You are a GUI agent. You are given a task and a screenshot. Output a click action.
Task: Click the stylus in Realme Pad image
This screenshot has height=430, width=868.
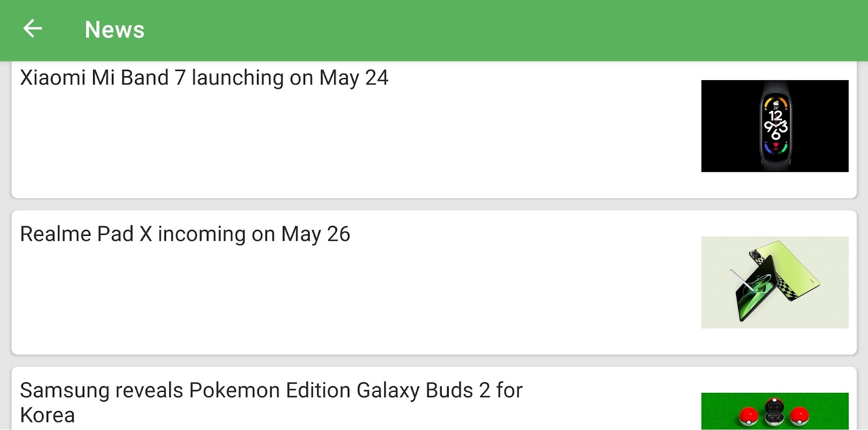[741, 279]
